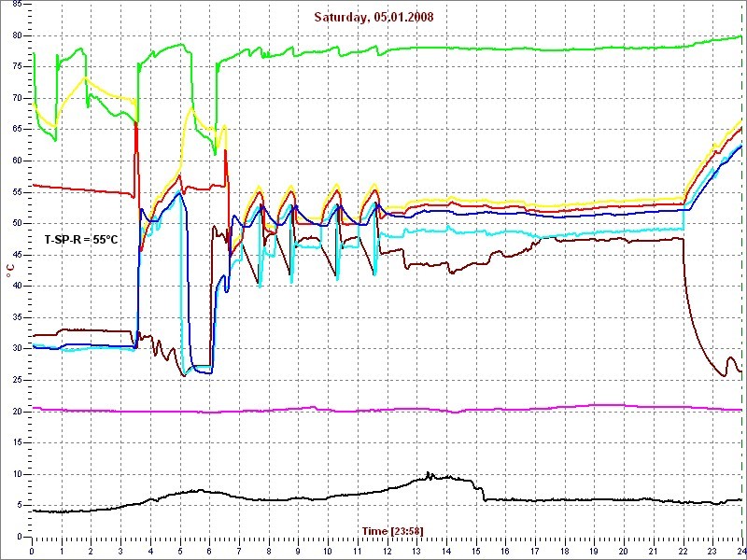Click hour 17 on the time axis
747x560 pixels.
click(x=535, y=550)
